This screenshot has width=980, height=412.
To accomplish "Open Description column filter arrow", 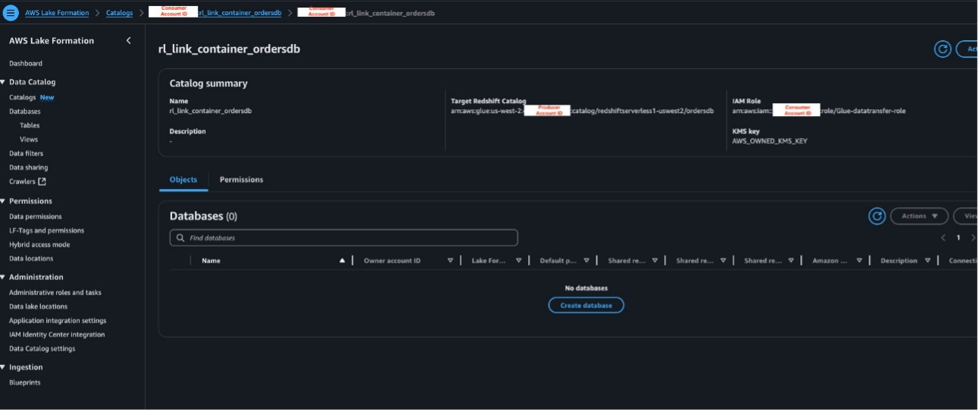I will click(928, 260).
